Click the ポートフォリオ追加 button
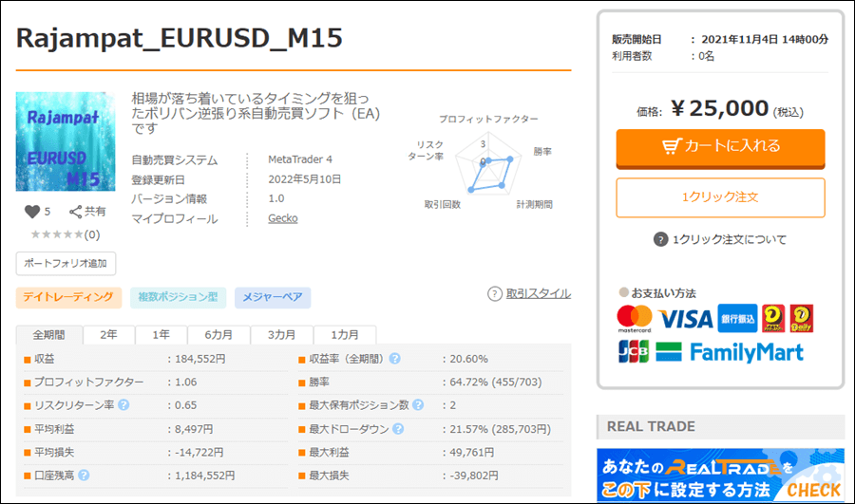This screenshot has height=504, width=855. coord(66,263)
